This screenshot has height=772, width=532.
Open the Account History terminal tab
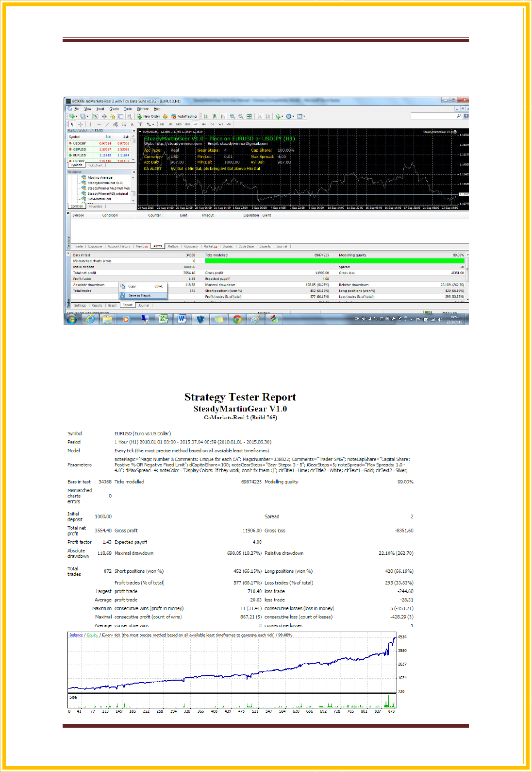(119, 246)
